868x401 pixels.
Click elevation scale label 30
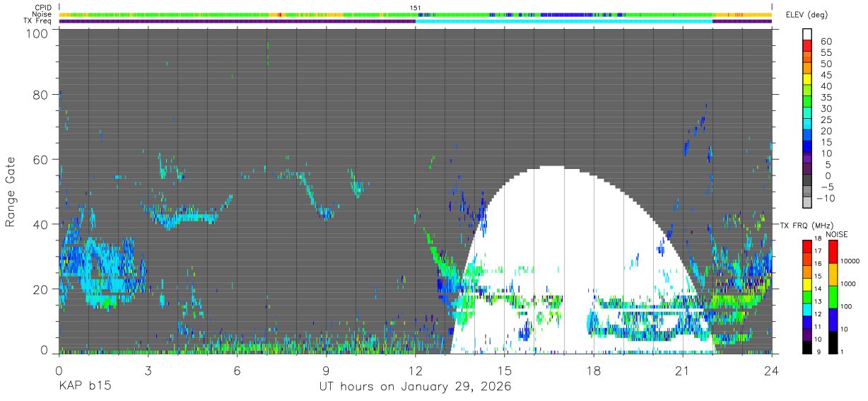point(826,108)
